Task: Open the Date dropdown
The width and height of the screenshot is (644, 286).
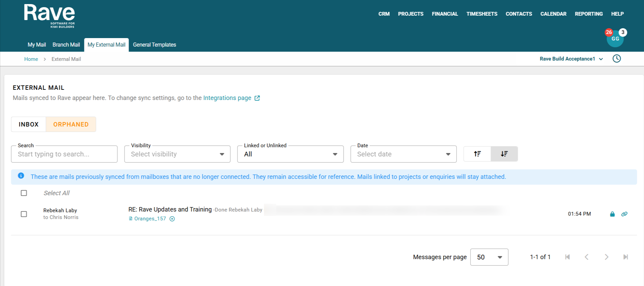Action: pyautogui.click(x=403, y=154)
